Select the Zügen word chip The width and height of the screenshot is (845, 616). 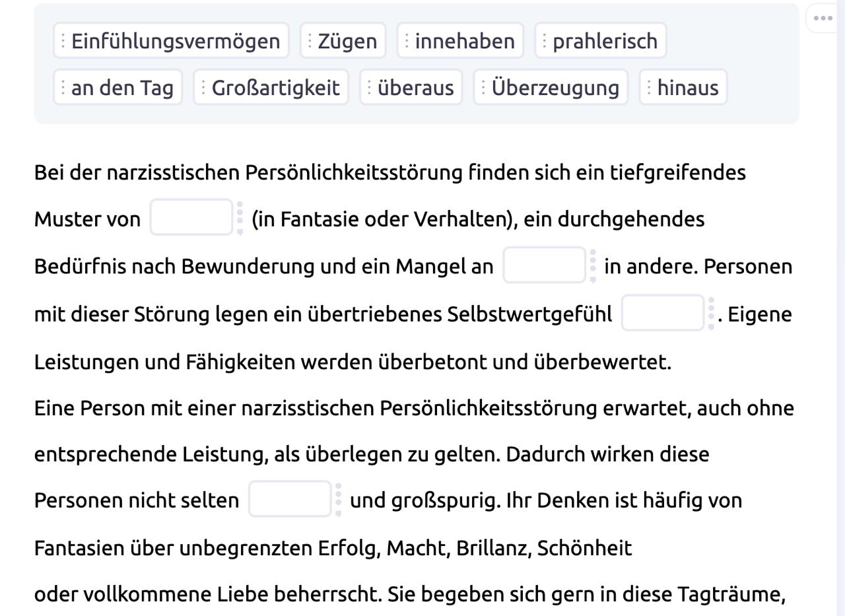pos(343,41)
